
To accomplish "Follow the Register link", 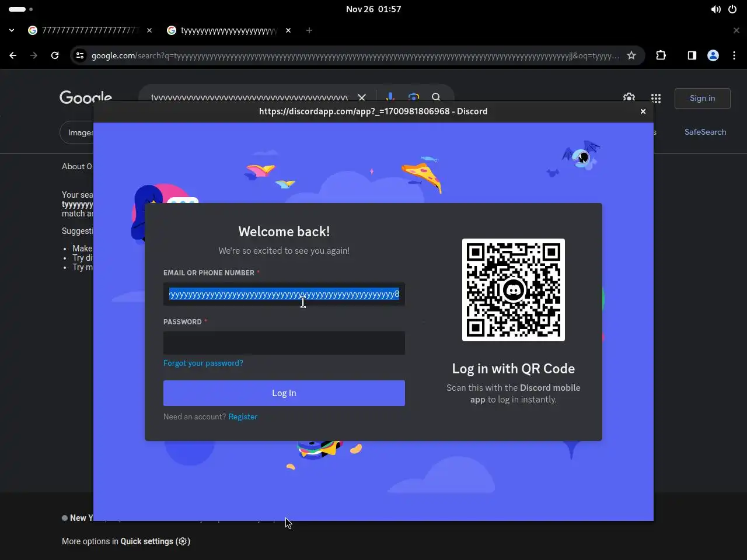I will click(x=243, y=416).
